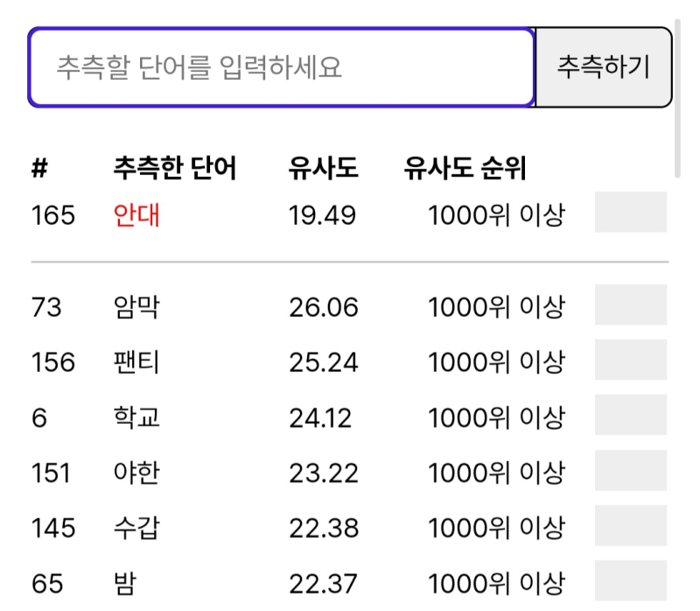Click guess number 145
This screenshot has width=700, height=611.
pyautogui.click(x=53, y=529)
